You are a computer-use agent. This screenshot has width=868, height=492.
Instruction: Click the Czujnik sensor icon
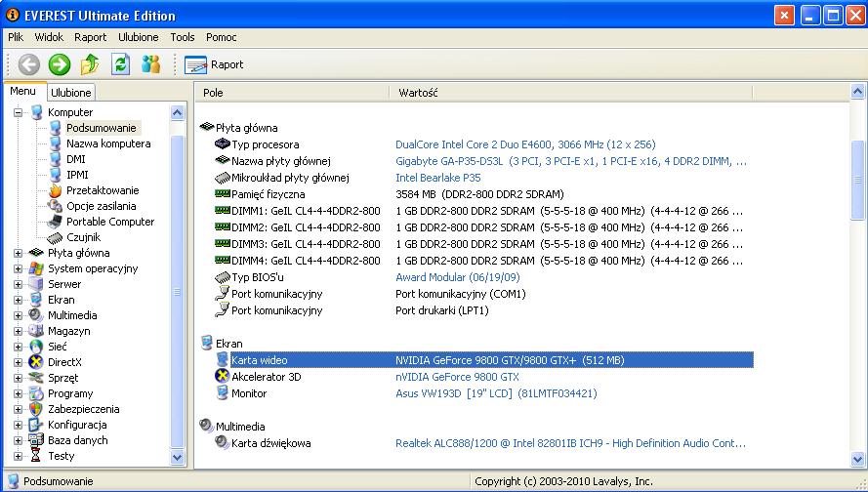pyautogui.click(x=55, y=237)
